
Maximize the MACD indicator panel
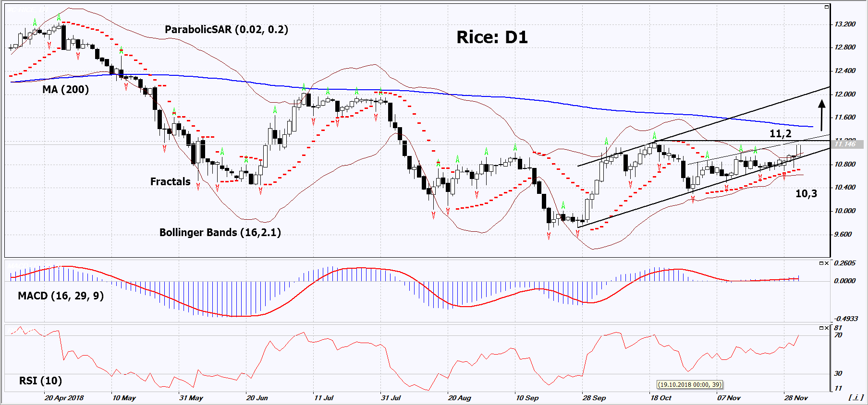click(x=821, y=263)
